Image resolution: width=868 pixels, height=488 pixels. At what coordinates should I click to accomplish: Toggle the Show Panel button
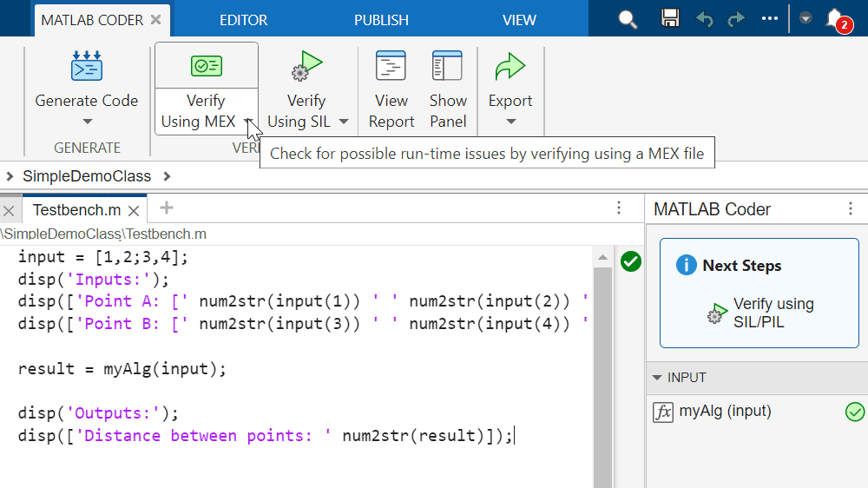pos(447,89)
